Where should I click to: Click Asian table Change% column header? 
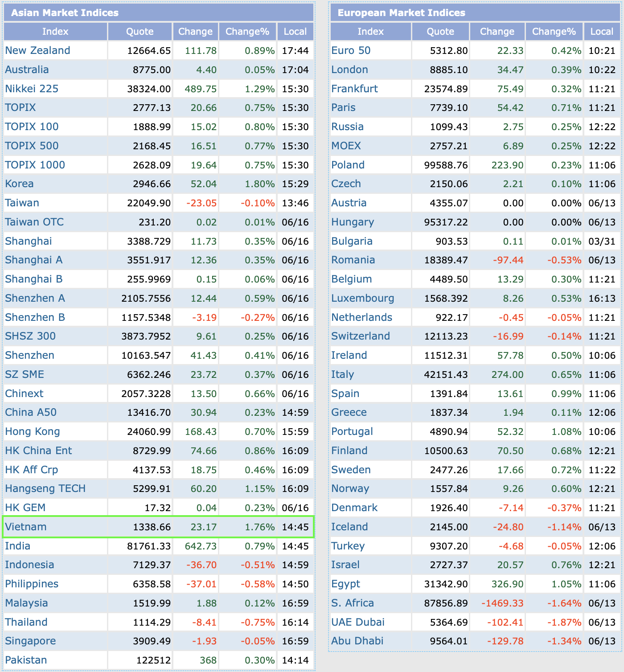click(x=247, y=32)
